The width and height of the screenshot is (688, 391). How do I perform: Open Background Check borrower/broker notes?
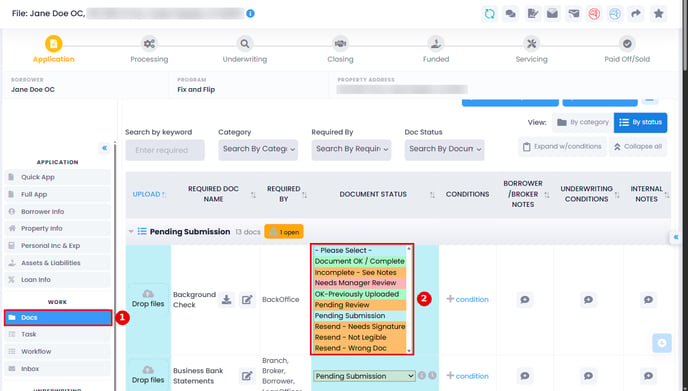525,300
